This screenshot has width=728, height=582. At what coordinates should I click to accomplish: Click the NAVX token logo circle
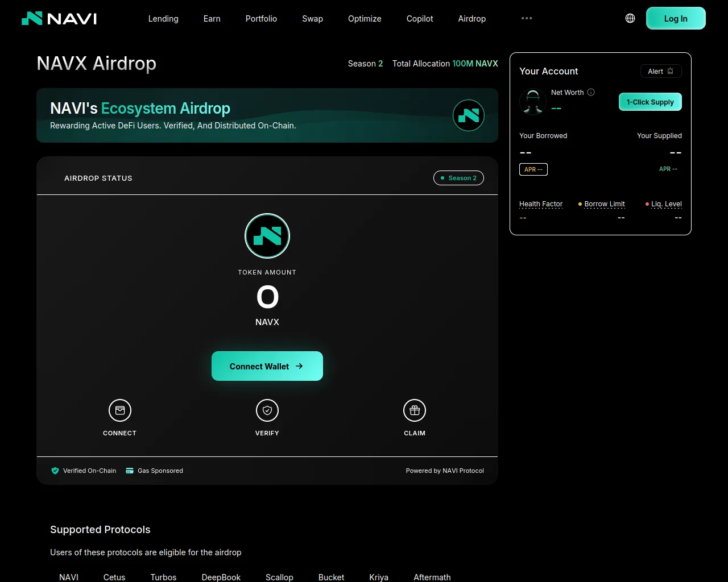[267, 236]
